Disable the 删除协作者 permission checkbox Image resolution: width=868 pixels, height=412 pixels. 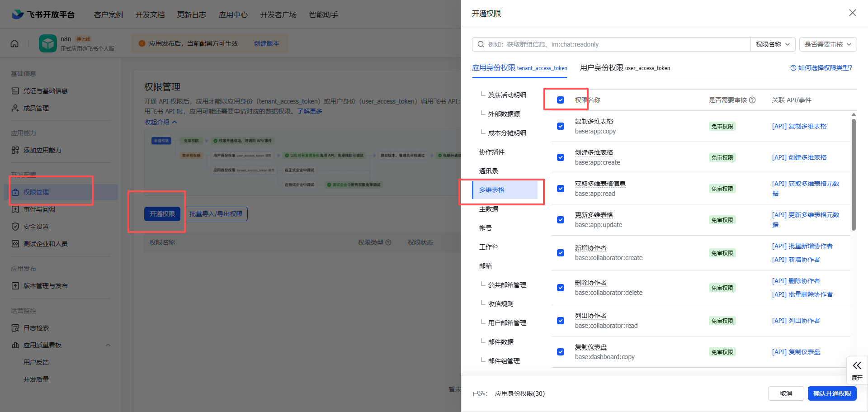[x=561, y=287]
